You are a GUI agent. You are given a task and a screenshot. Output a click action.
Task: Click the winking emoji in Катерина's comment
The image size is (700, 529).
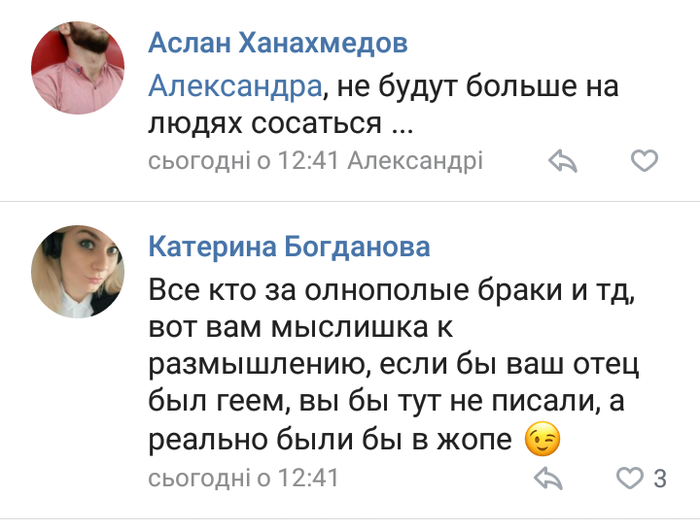coord(542,439)
